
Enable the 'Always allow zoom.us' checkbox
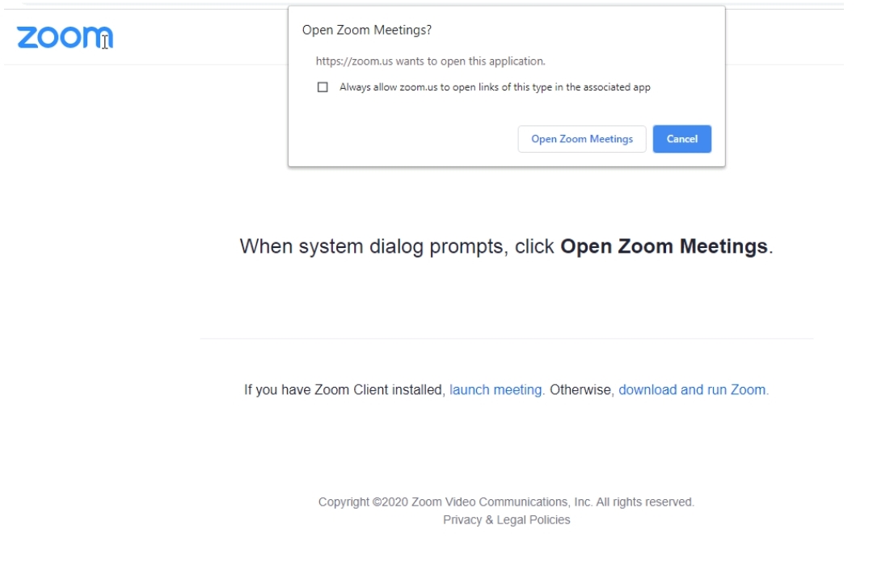pos(323,87)
